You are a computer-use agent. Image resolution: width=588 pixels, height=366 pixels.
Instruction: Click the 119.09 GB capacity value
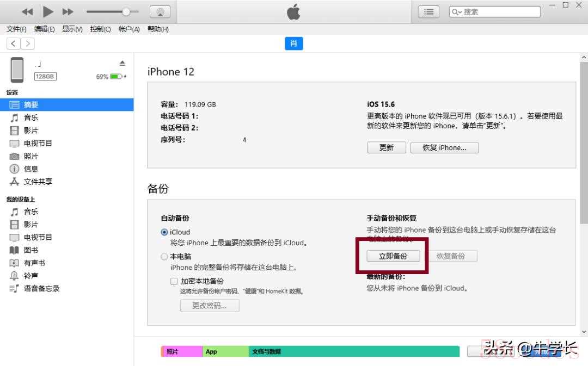[x=200, y=104]
